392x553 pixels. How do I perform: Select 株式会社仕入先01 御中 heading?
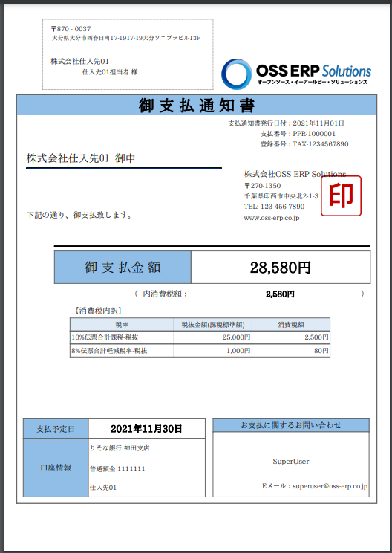(81, 158)
